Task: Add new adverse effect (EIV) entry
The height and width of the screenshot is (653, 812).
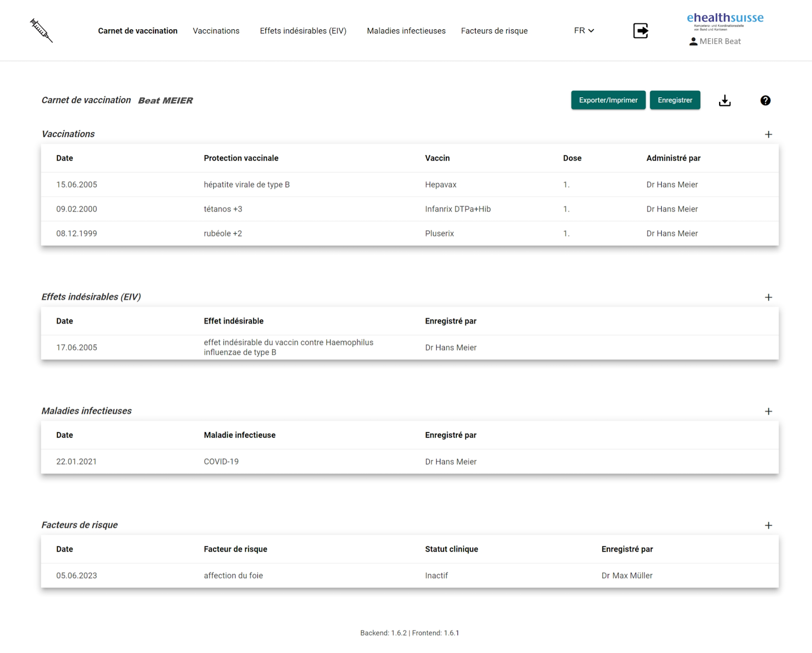Action: click(x=768, y=297)
